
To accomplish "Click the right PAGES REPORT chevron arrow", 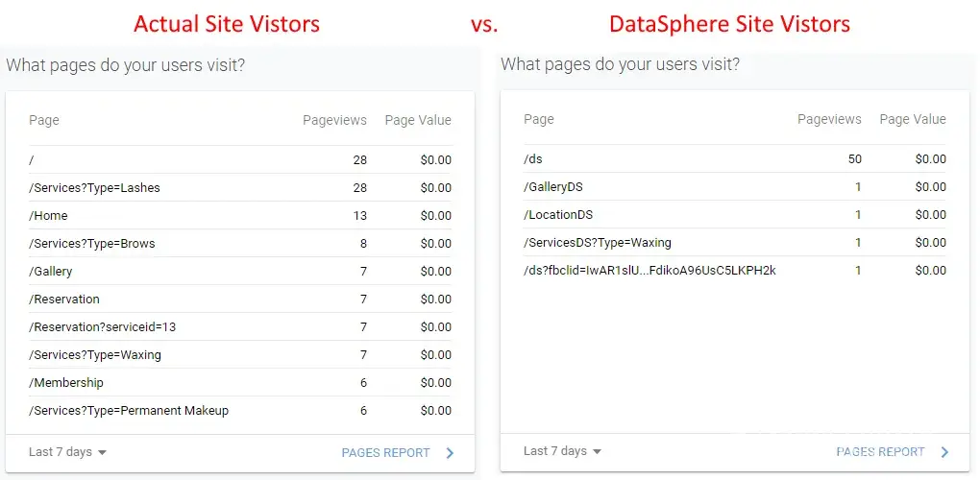I will pos(944,452).
